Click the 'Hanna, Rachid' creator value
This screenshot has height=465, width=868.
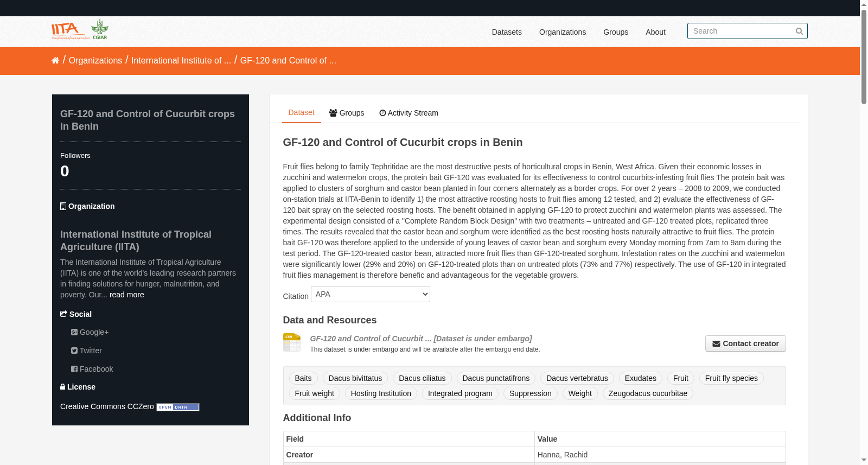pyautogui.click(x=563, y=455)
